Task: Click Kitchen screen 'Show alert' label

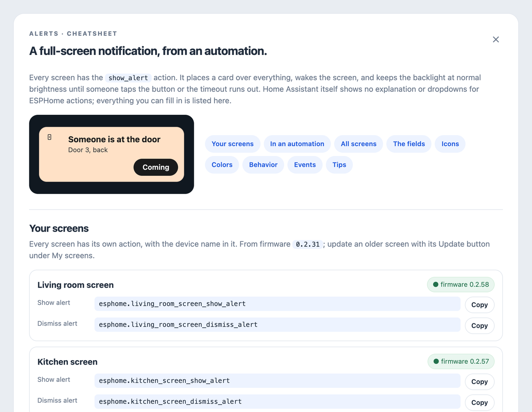Action: click(x=54, y=379)
